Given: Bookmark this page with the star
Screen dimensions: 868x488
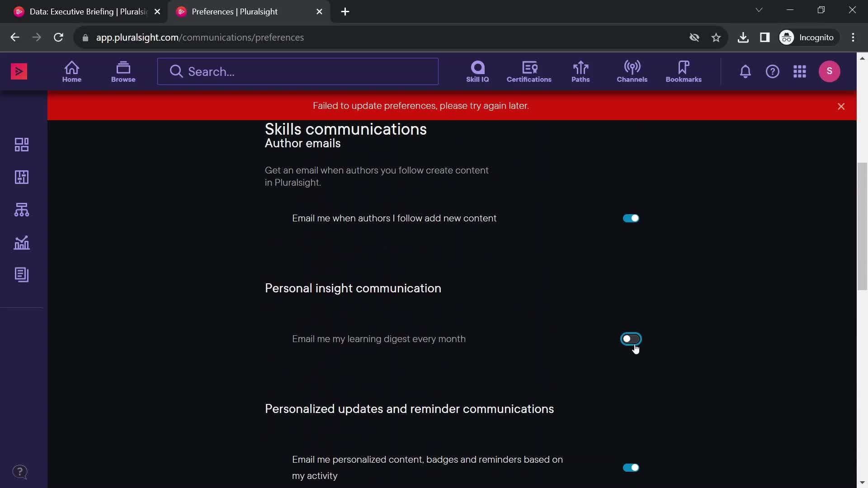Looking at the screenshot, I should tap(716, 38).
